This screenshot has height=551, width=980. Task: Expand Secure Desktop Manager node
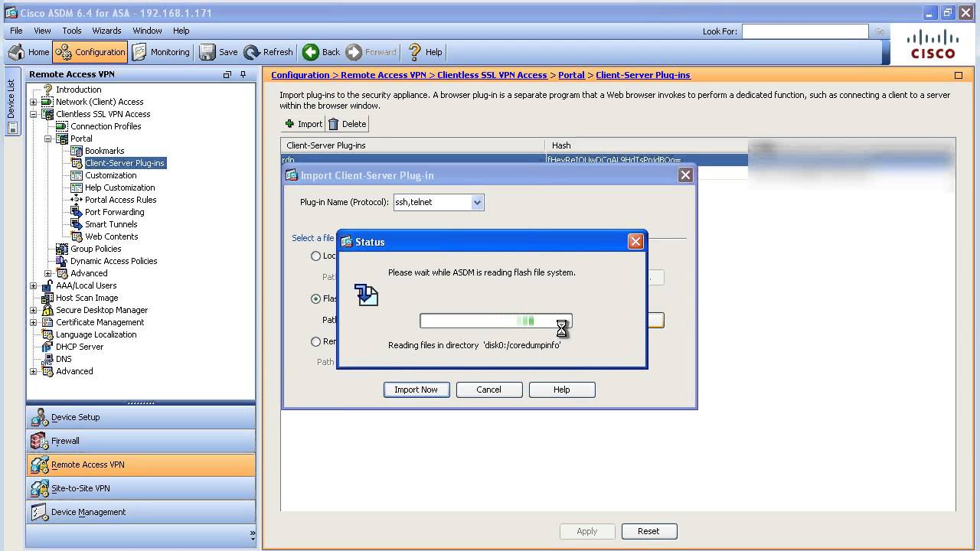point(33,310)
